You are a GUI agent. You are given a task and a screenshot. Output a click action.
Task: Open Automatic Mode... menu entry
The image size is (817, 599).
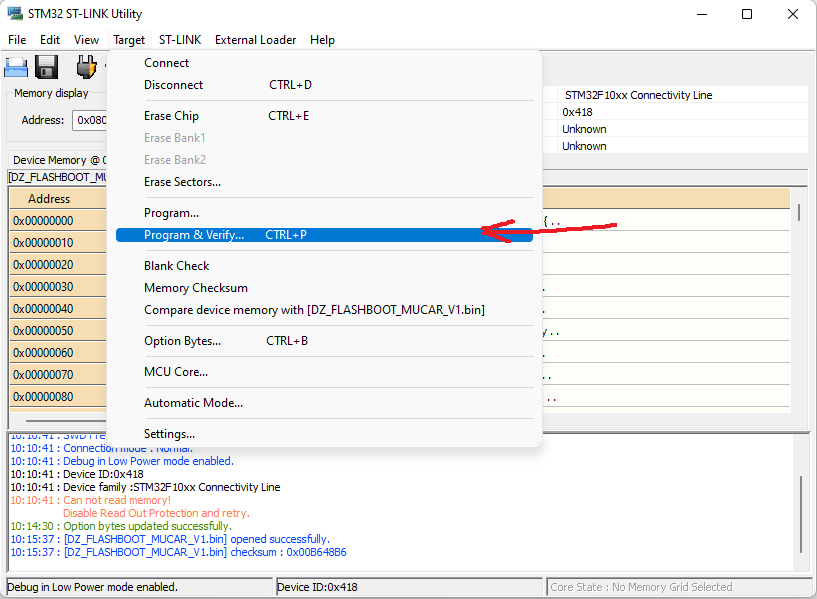(324, 403)
